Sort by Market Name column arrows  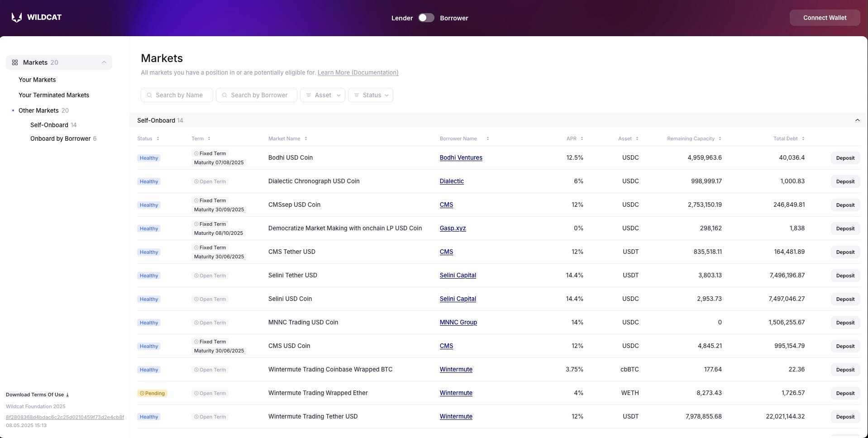pyautogui.click(x=306, y=138)
